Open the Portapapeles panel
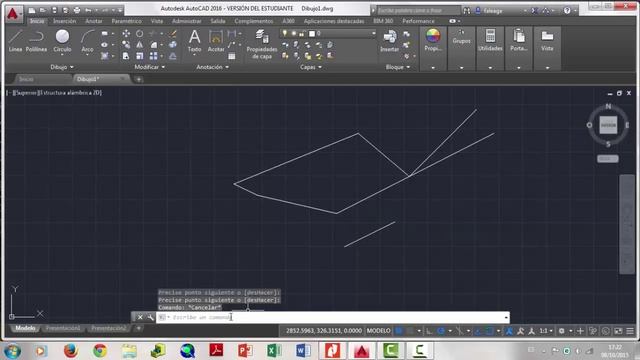 [x=519, y=40]
